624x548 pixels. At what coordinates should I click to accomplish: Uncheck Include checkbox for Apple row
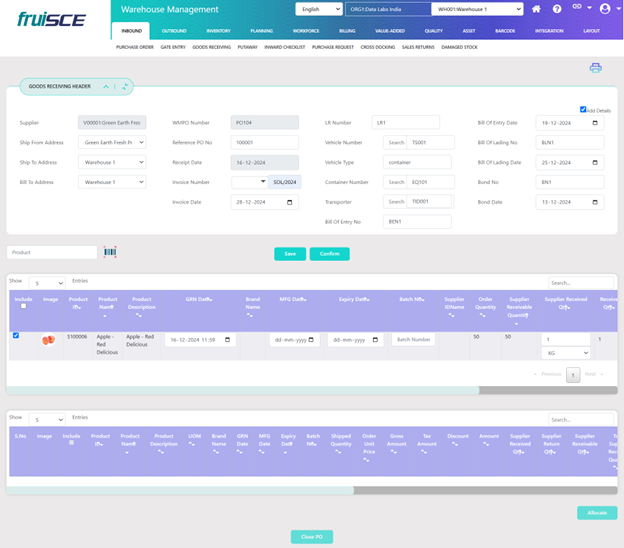pyautogui.click(x=15, y=335)
